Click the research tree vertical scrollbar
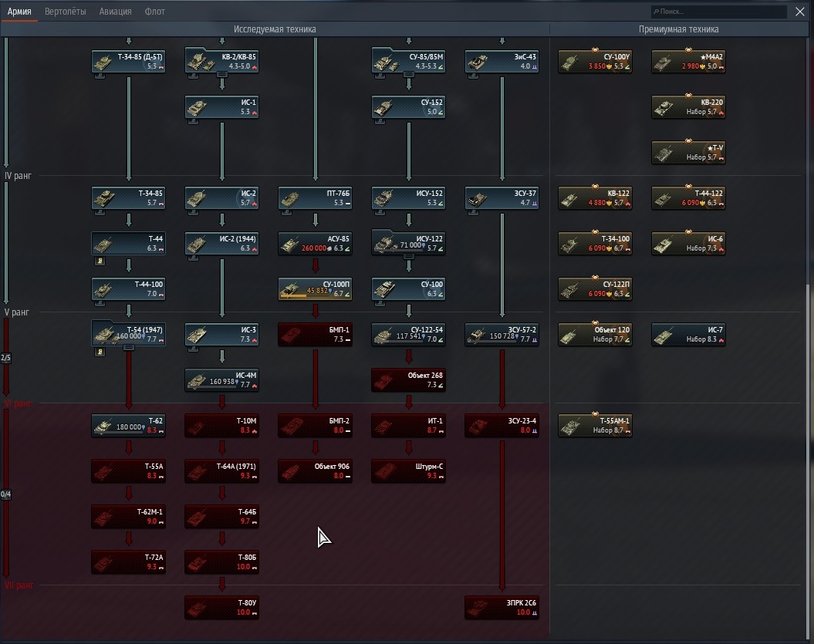The image size is (814, 644). pyautogui.click(x=807, y=462)
